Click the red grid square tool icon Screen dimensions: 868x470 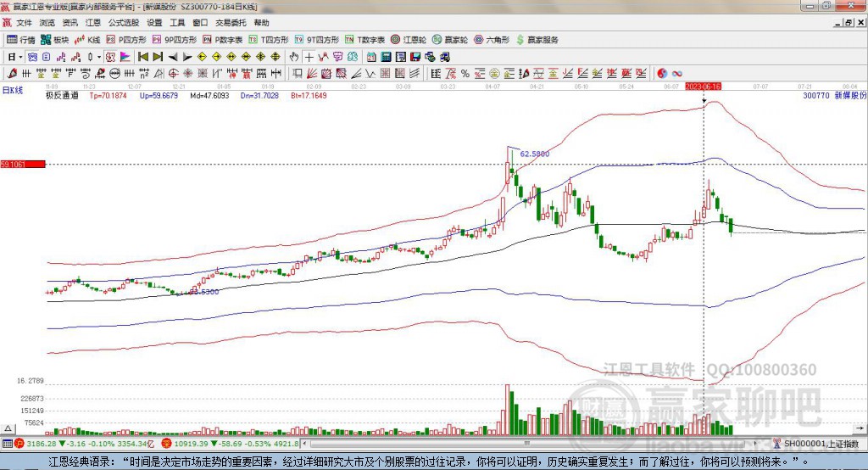pos(384,73)
